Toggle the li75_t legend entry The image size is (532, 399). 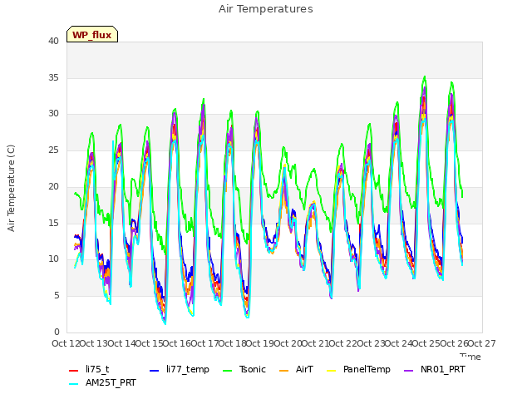[89, 369]
